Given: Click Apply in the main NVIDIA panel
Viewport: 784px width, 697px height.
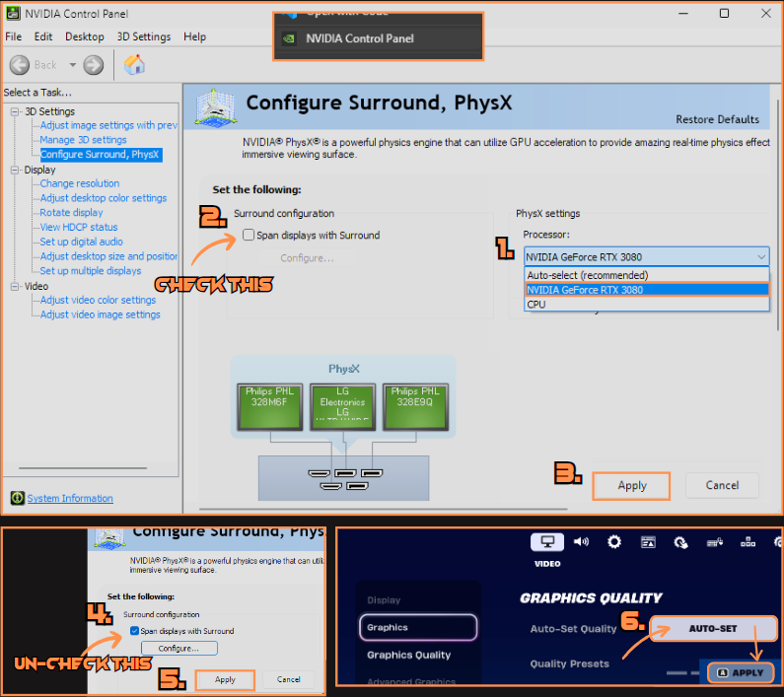Looking at the screenshot, I should coord(631,485).
